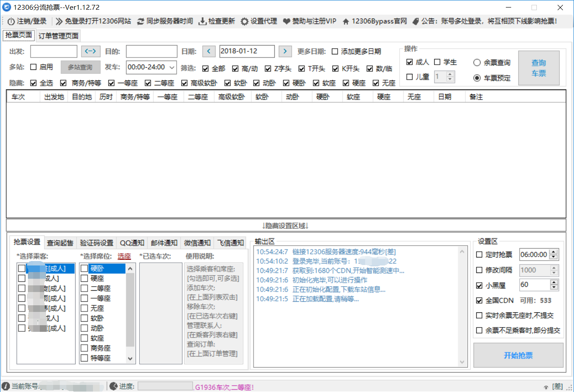Advance to the next date arrow
Viewport: 574px width, 392px height.
285,51
